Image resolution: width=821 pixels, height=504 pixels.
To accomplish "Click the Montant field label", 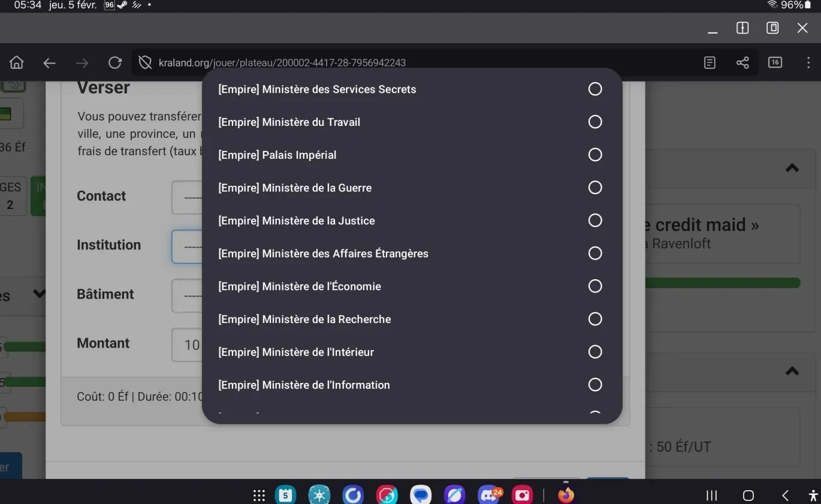I will pos(103,343).
